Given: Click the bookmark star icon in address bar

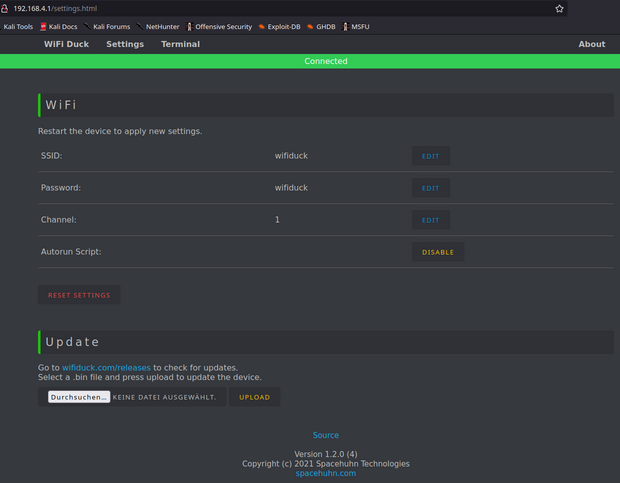Looking at the screenshot, I should tap(559, 8).
